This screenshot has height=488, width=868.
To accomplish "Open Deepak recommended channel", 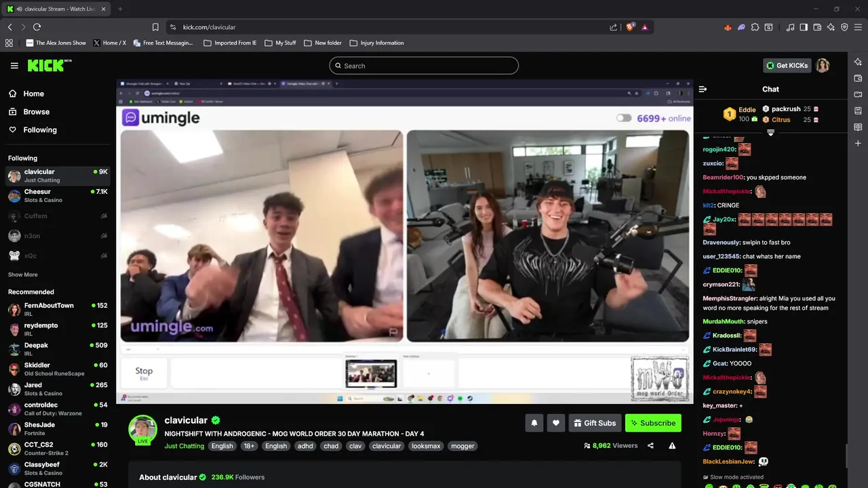I will pyautogui.click(x=58, y=349).
